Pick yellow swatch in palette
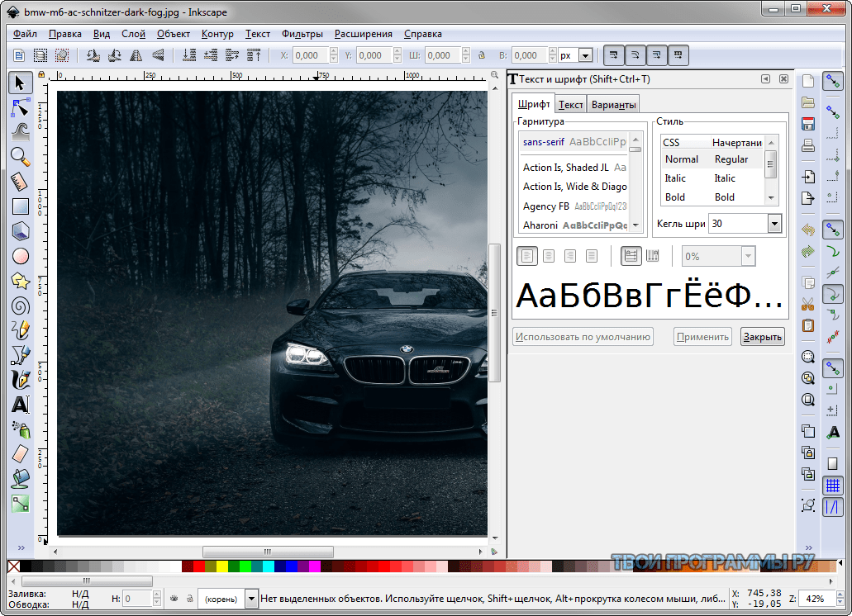The height and width of the screenshot is (616, 852). pos(222,566)
